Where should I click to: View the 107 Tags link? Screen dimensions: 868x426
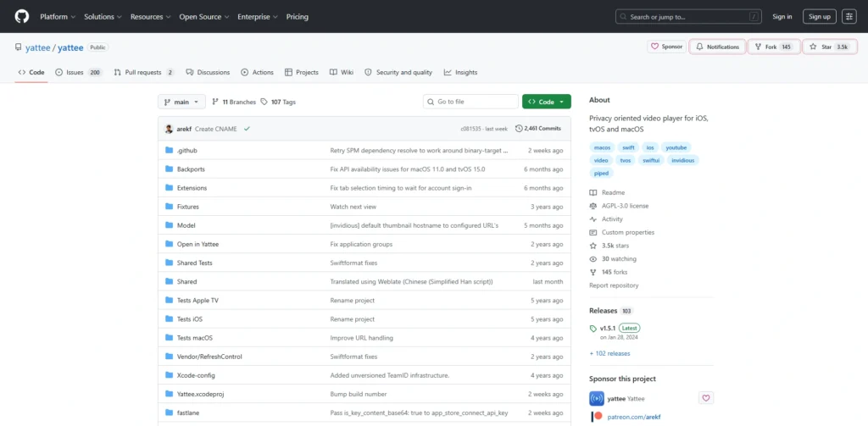pyautogui.click(x=278, y=102)
